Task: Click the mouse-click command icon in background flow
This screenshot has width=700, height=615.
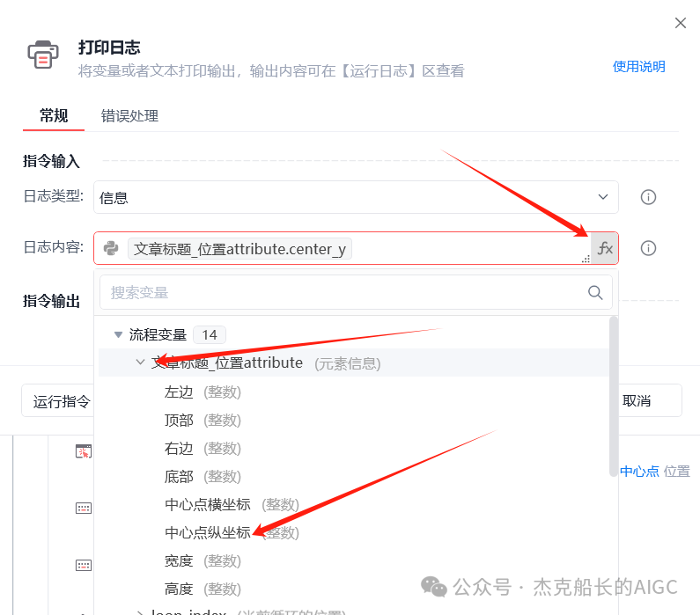Action: click(84, 451)
